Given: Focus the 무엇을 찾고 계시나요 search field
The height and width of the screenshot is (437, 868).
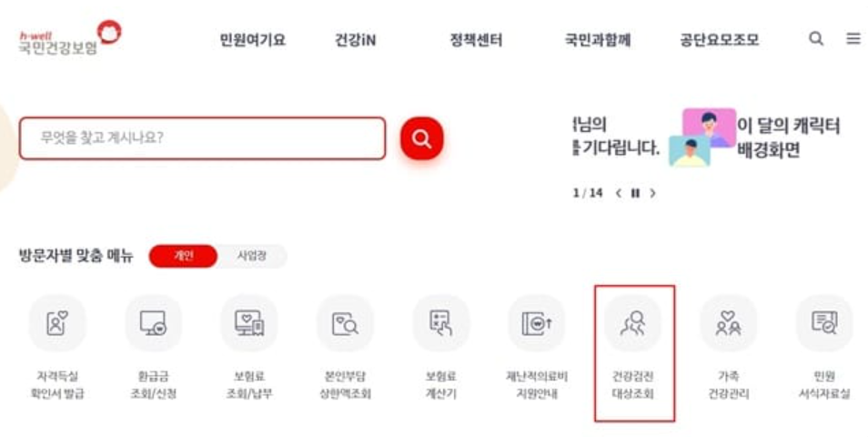Looking at the screenshot, I should click(x=202, y=137).
